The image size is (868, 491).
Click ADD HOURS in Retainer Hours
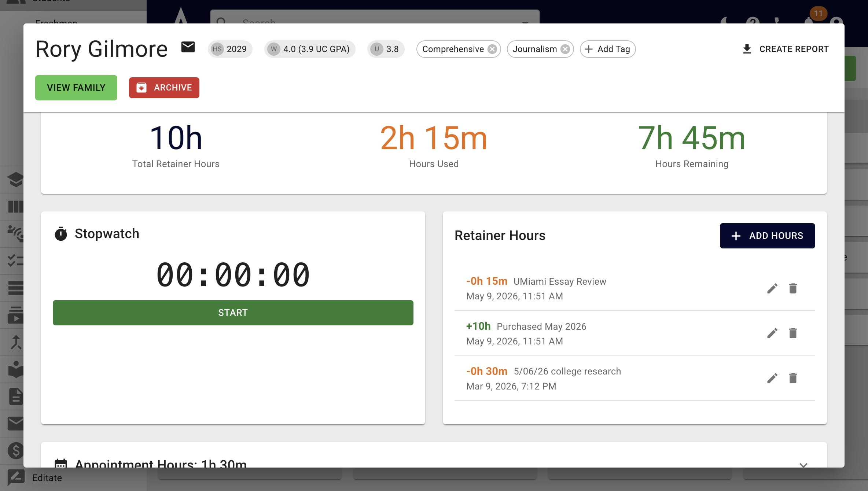767,236
